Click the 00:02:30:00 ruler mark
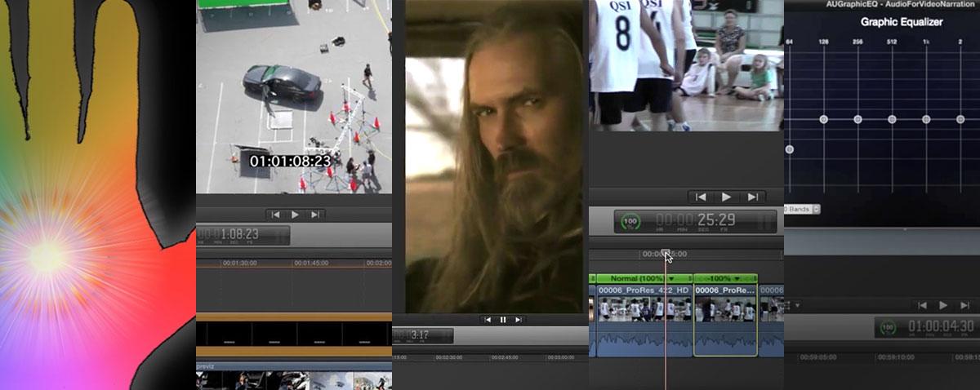 click(x=449, y=357)
